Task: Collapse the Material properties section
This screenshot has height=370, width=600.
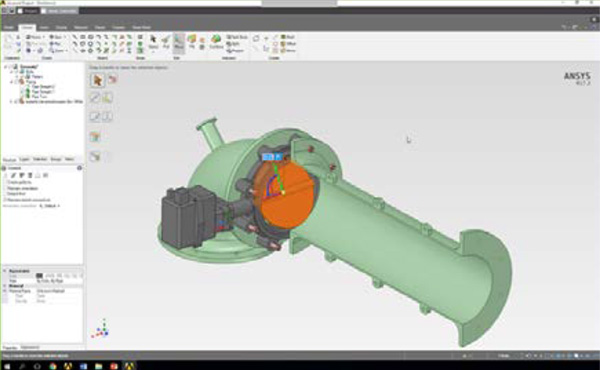Action: coord(5,286)
